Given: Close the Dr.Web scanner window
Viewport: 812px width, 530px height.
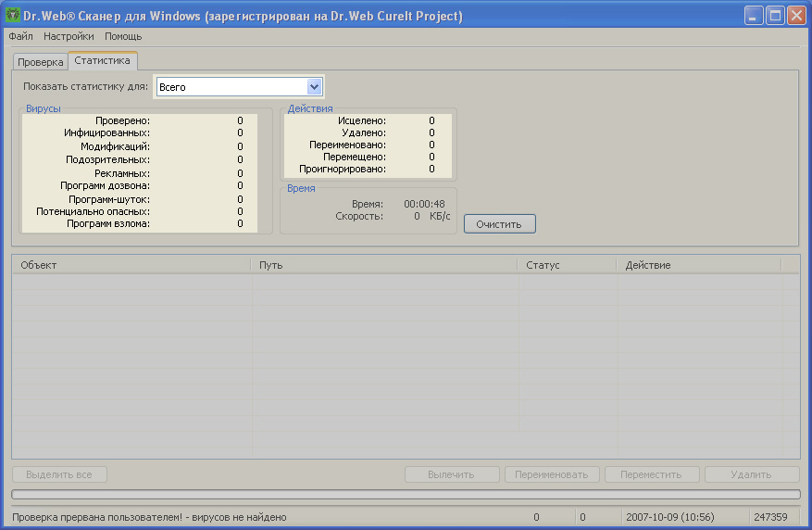Looking at the screenshot, I should [796, 16].
